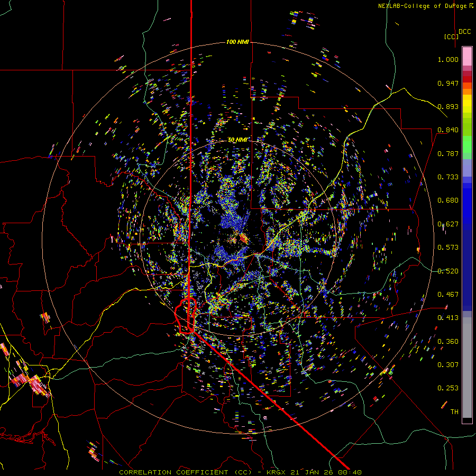Click the NEXLAB-College of DuPage label
The height and width of the screenshot is (476, 476).
click(x=423, y=6)
